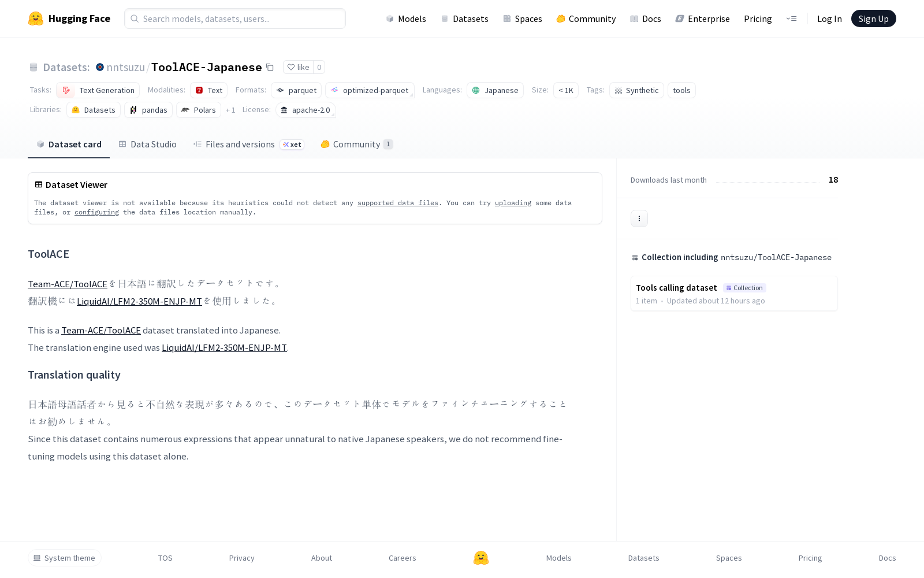Open the three-dot options menu button

639,218
